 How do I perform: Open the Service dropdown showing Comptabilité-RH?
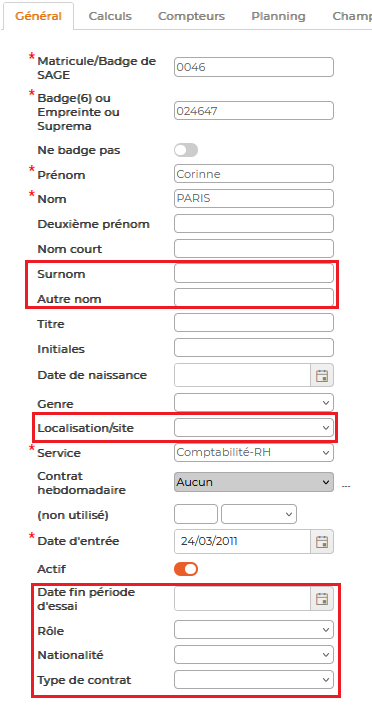[254, 452]
